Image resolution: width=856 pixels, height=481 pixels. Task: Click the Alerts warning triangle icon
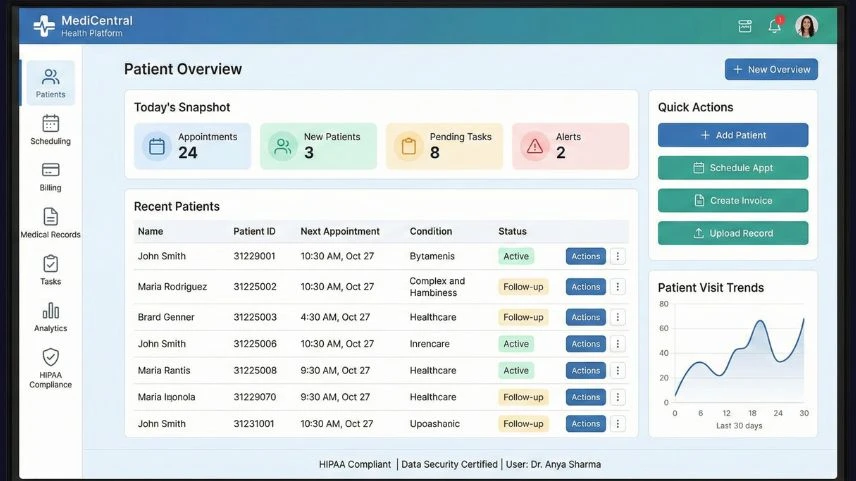click(534, 146)
